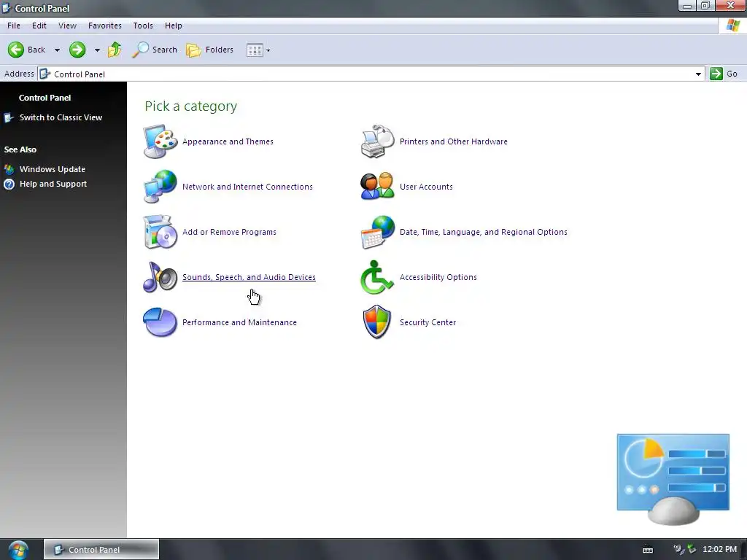Open the View menu
The image size is (747, 560).
(67, 26)
